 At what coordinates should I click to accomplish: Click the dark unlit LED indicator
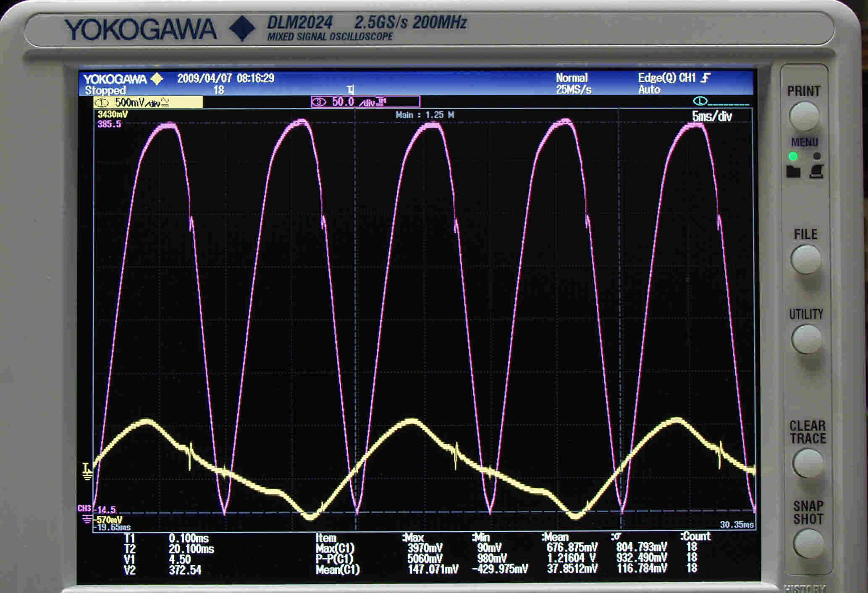point(816,156)
